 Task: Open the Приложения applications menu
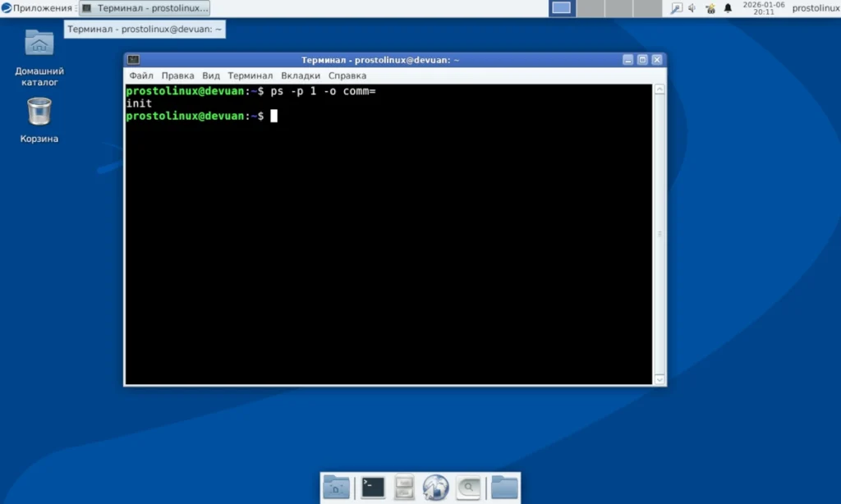pos(36,8)
